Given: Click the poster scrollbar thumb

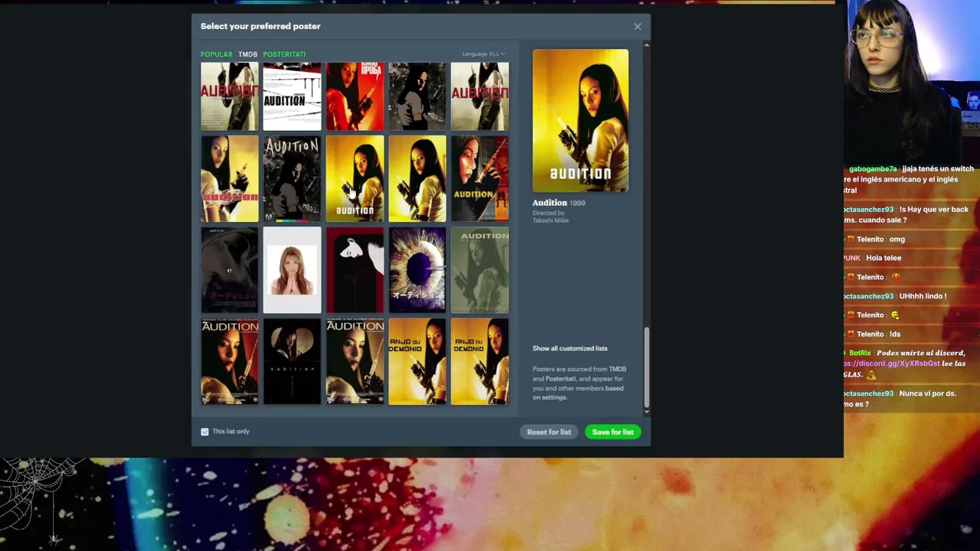Looking at the screenshot, I should pyautogui.click(x=647, y=367).
